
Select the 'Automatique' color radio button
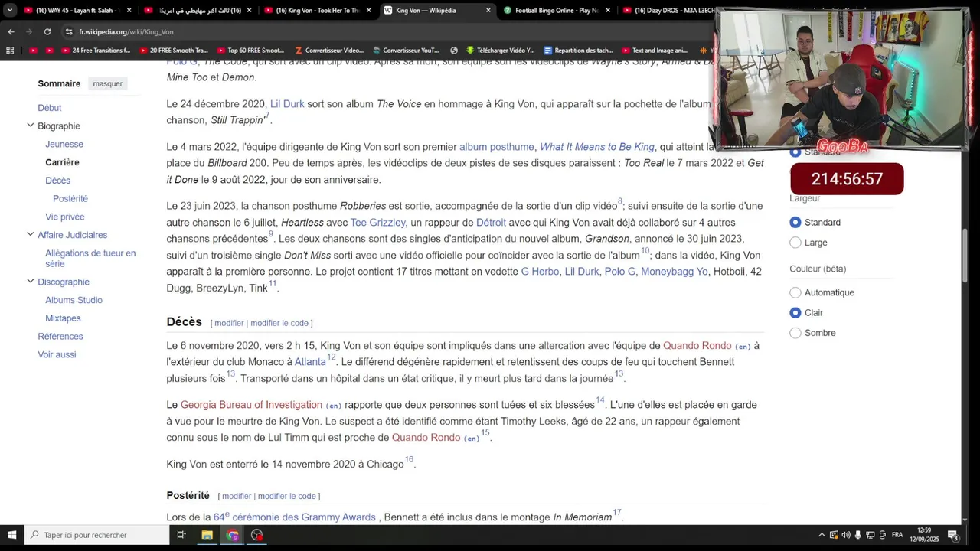click(795, 292)
